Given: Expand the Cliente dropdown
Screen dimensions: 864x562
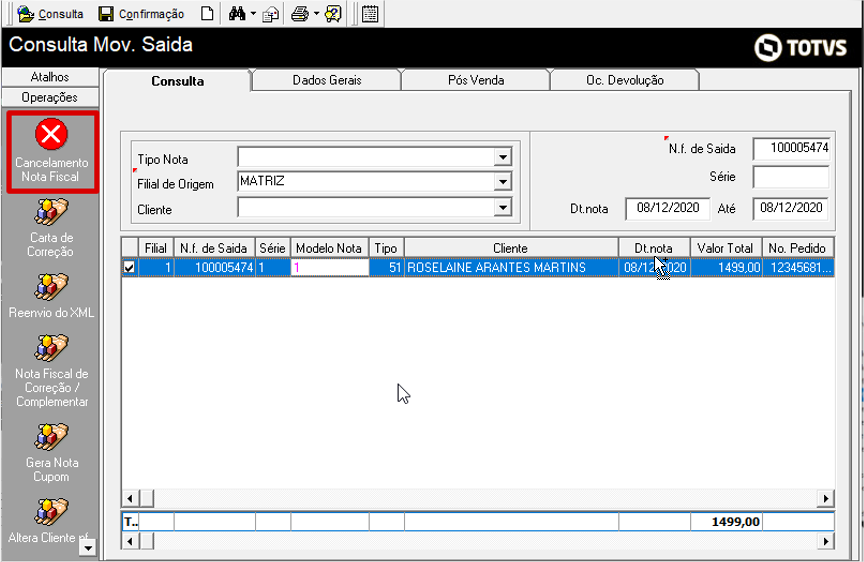Looking at the screenshot, I should click(503, 208).
